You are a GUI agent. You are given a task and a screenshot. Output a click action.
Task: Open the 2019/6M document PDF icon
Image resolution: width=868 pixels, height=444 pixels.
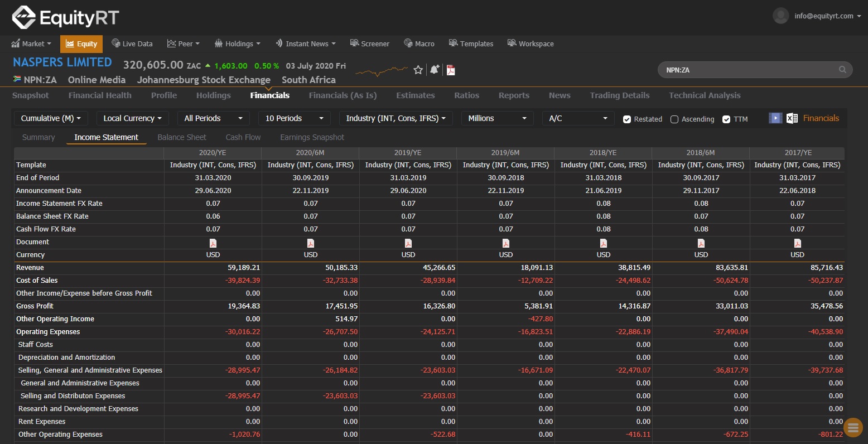click(506, 243)
